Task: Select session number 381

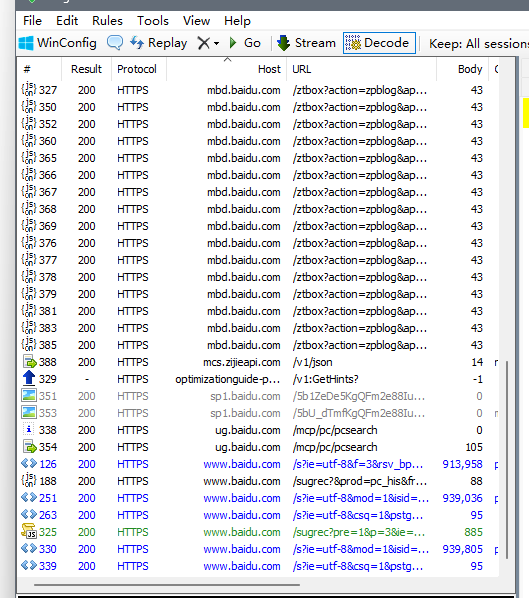Action: (x=47, y=311)
